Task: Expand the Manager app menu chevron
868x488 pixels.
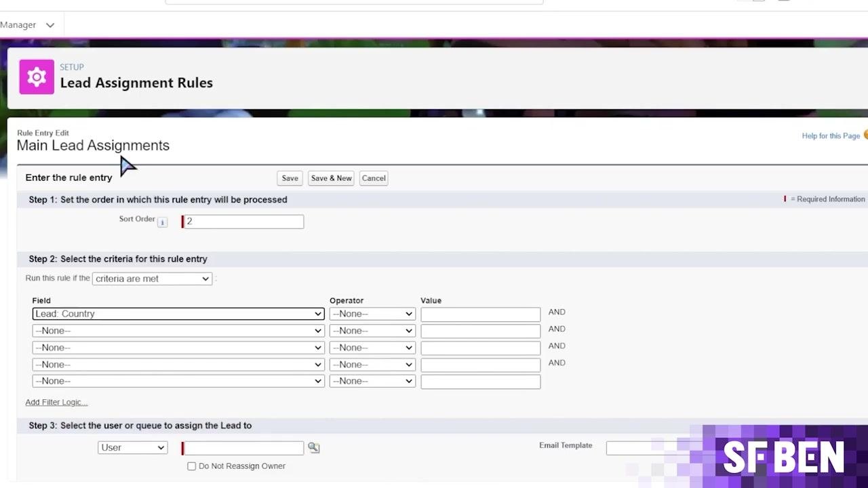Action: point(50,25)
